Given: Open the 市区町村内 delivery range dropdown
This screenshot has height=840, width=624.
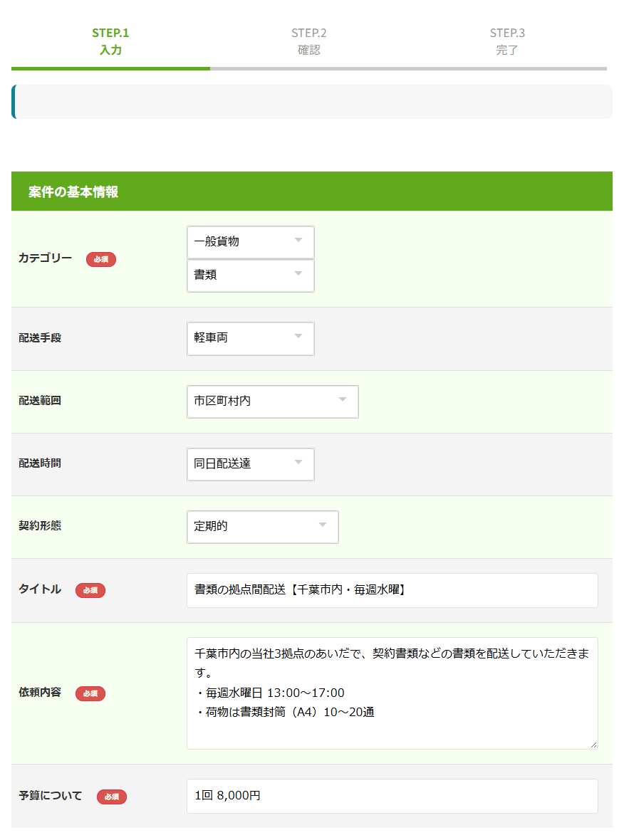Looking at the screenshot, I should pos(272,401).
